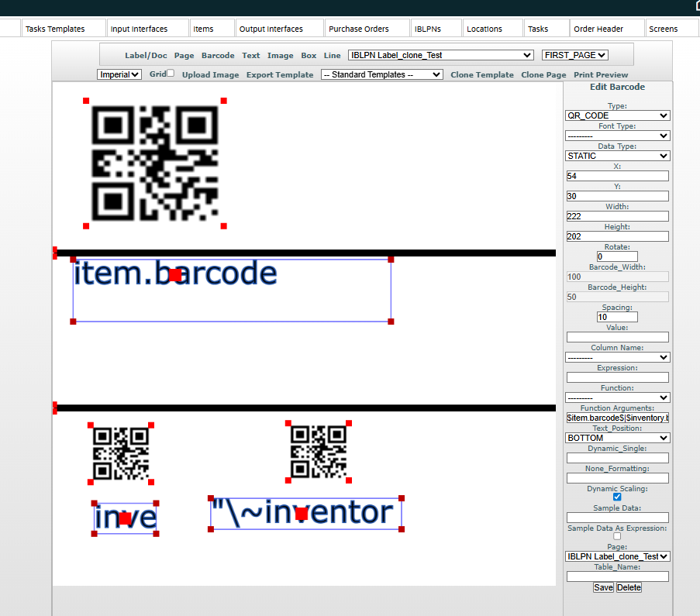
Task: Open the Function dropdown
Action: pos(617,397)
